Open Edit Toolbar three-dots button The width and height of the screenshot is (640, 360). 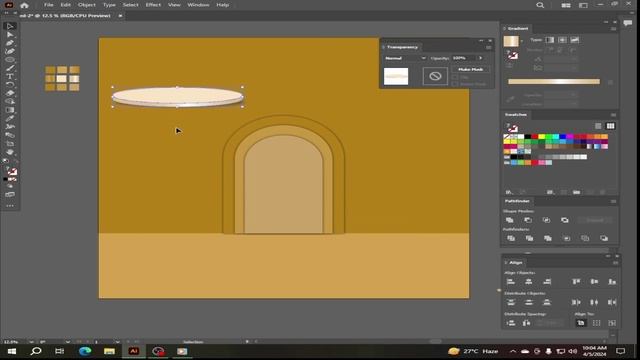point(10,206)
